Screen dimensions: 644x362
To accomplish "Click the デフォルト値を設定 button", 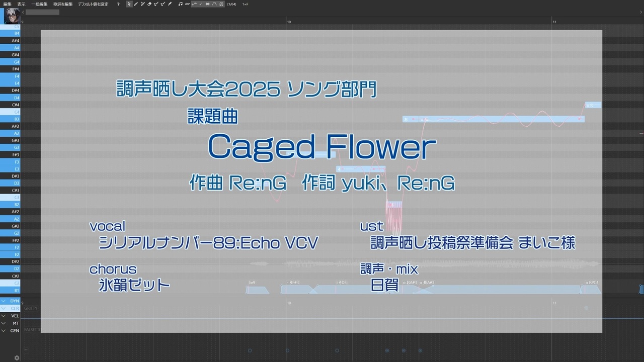I will (93, 4).
